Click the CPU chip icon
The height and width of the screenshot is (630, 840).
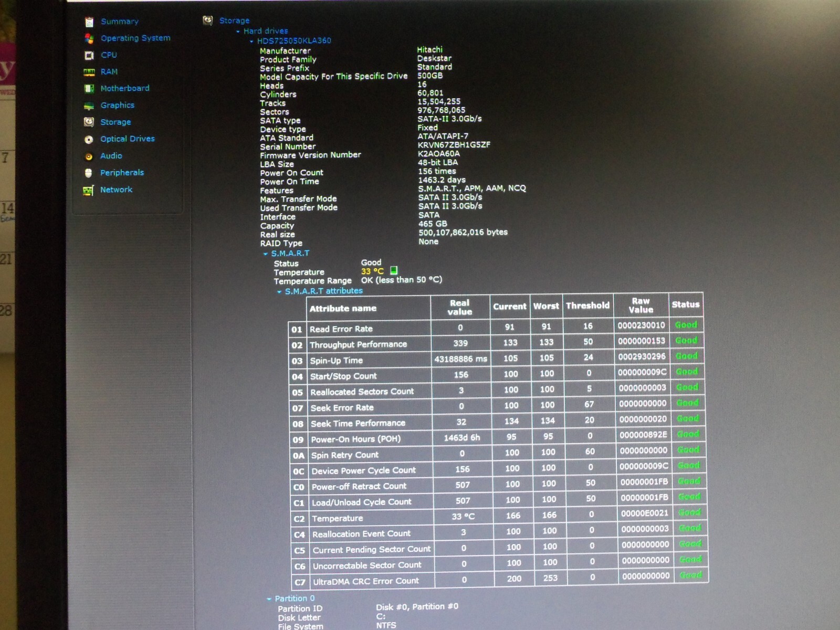(89, 55)
